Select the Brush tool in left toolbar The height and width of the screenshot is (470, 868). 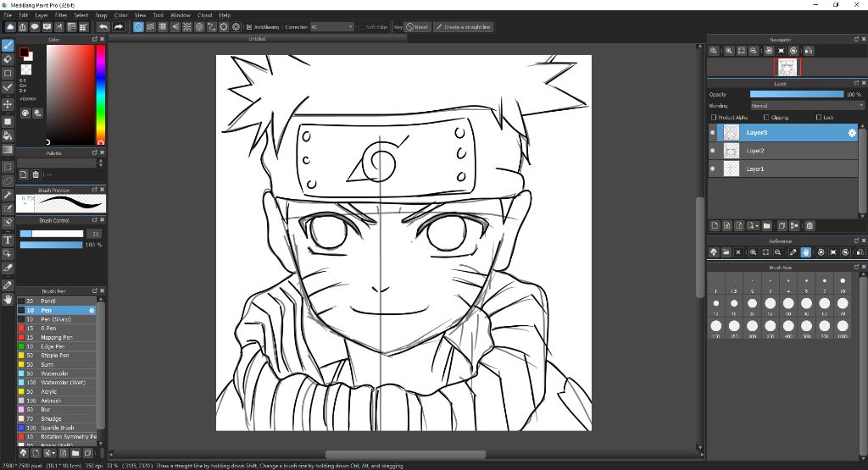pos(8,46)
